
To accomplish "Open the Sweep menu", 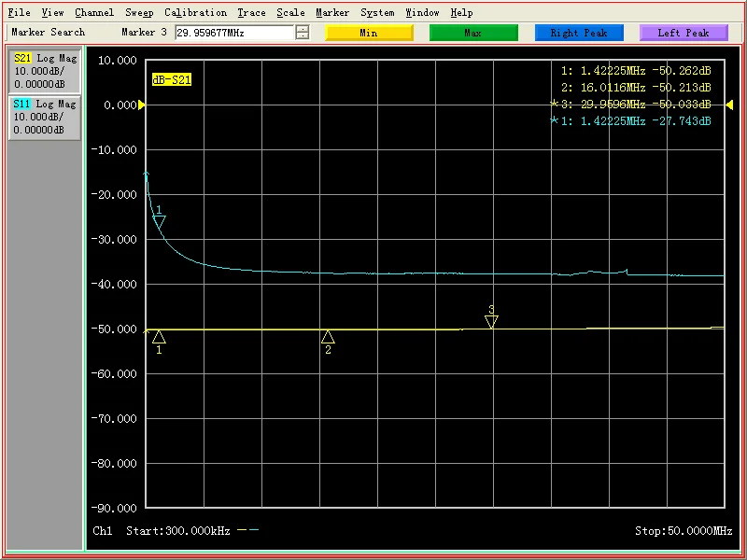I will [138, 12].
